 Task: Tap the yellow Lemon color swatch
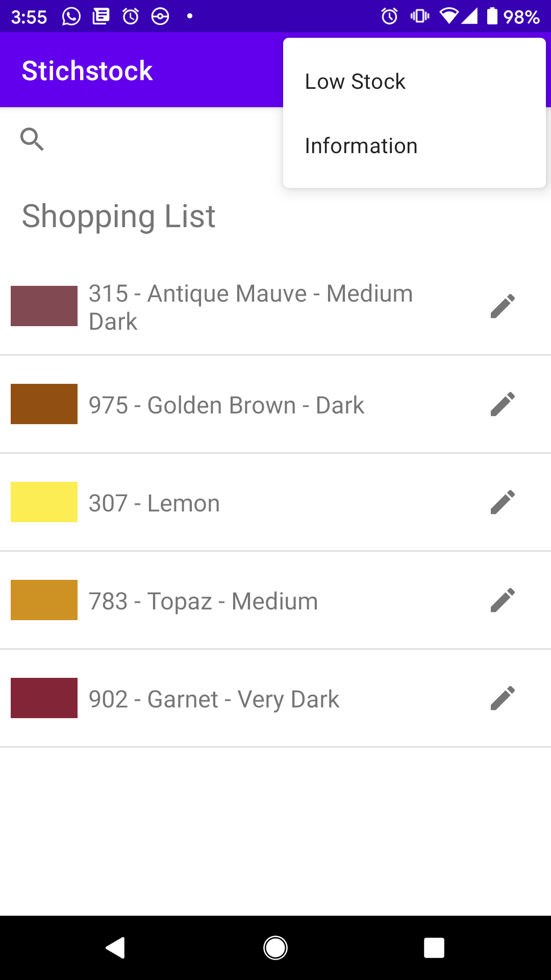click(x=44, y=502)
